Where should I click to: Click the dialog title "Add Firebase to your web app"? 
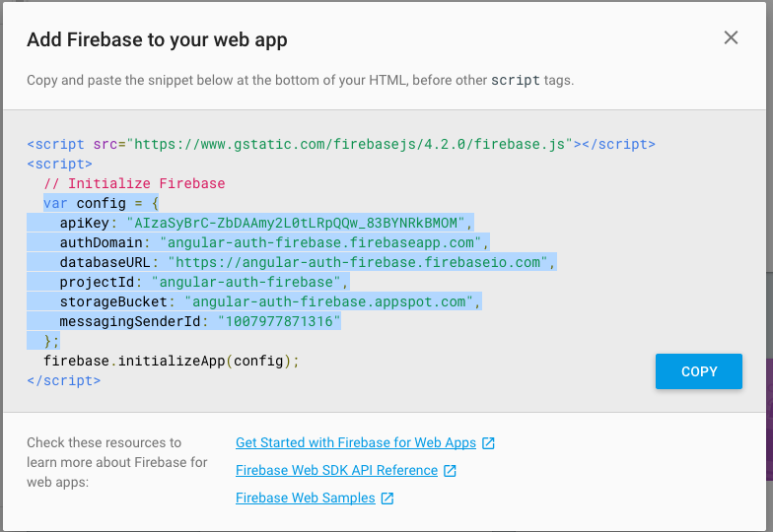157,40
